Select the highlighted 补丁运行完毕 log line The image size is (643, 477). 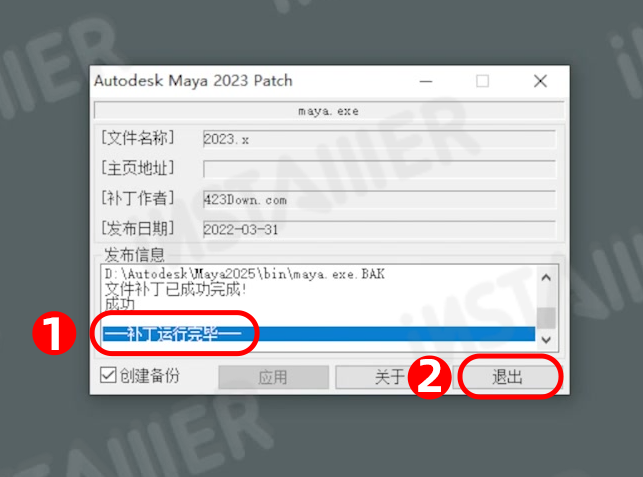pos(319,334)
